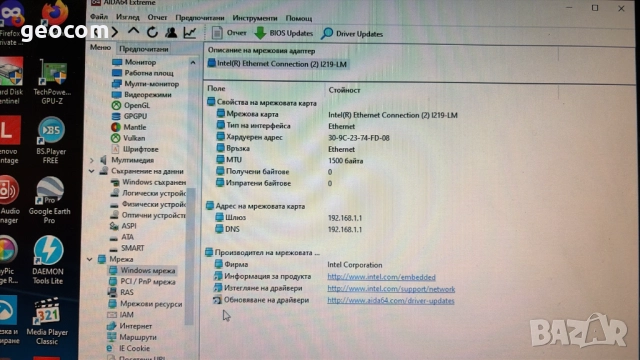
Task: Switch to the Предпочитани sidebar tab
Action: (x=144, y=49)
